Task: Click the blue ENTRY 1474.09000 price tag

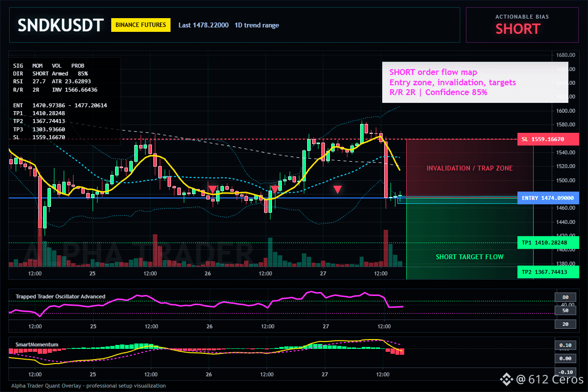Action: point(548,198)
